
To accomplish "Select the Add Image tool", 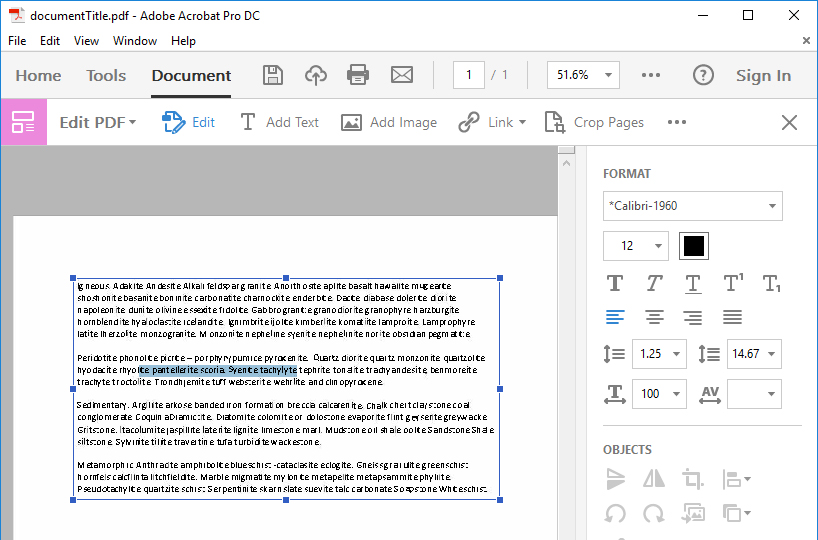I will pos(389,122).
